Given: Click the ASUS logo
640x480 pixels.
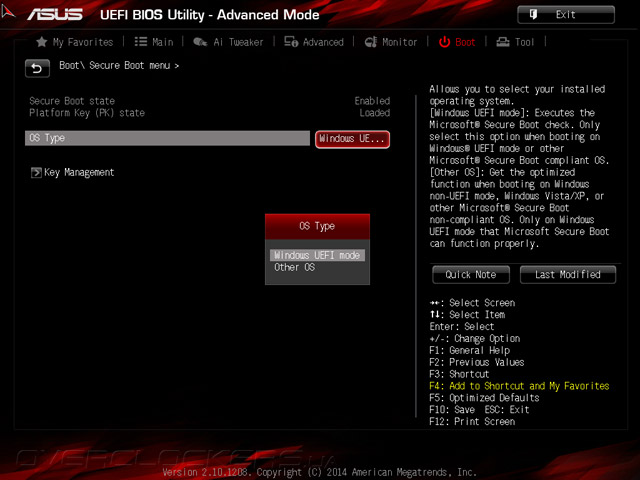Looking at the screenshot, I should pos(55,14).
